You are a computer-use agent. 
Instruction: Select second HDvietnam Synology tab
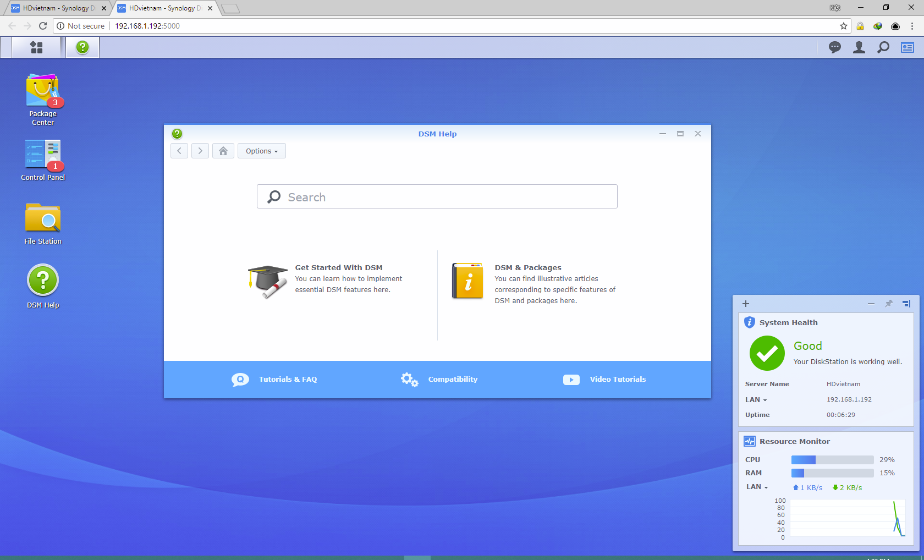(x=164, y=8)
